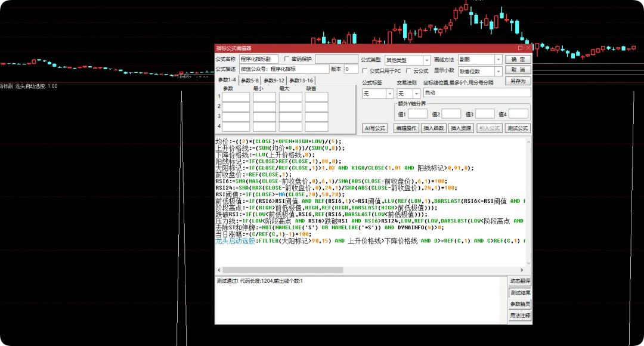Click the 值4 input field
Image resolution: width=644 pixels, height=346 pixels.
518,114
